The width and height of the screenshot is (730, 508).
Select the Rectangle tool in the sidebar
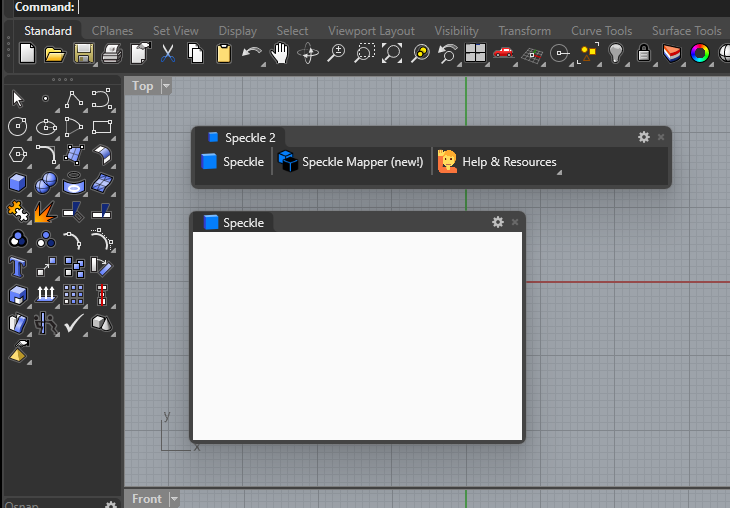coord(102,127)
